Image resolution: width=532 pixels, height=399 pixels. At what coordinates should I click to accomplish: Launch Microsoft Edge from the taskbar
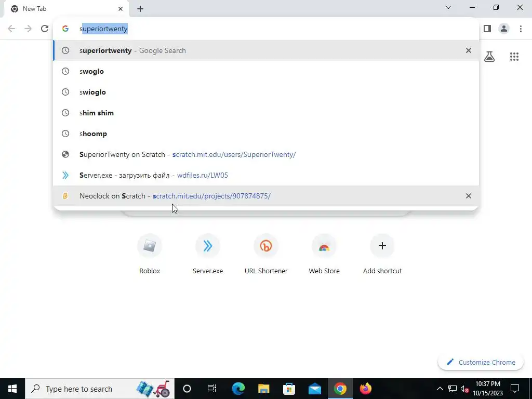pos(238,389)
